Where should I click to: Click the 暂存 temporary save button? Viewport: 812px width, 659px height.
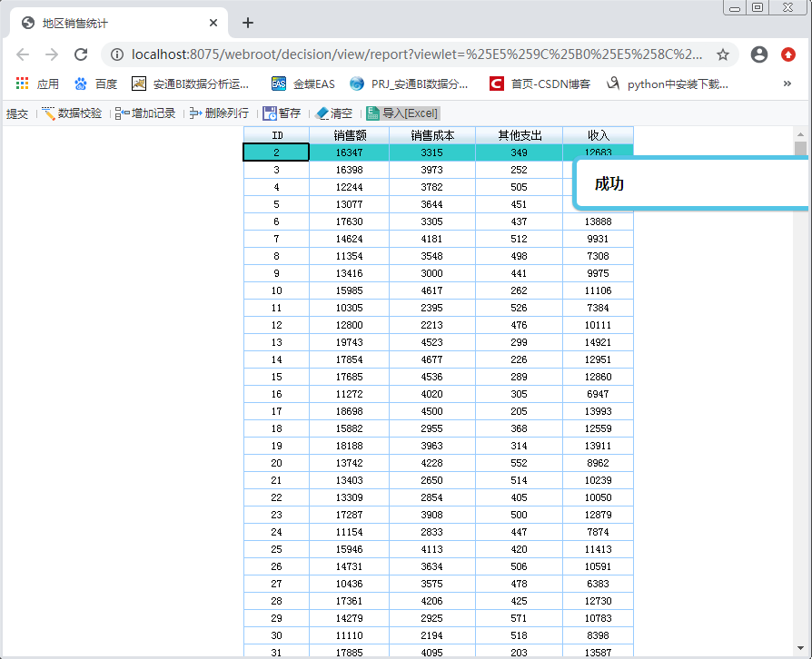click(282, 113)
